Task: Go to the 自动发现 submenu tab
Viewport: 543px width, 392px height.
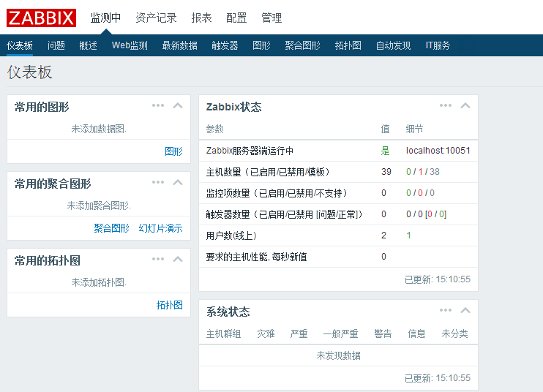Action: 394,45
